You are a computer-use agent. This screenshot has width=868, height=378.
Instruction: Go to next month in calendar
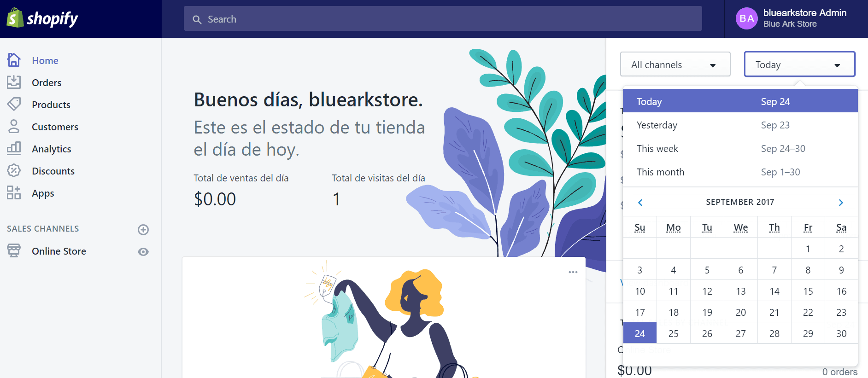click(841, 203)
